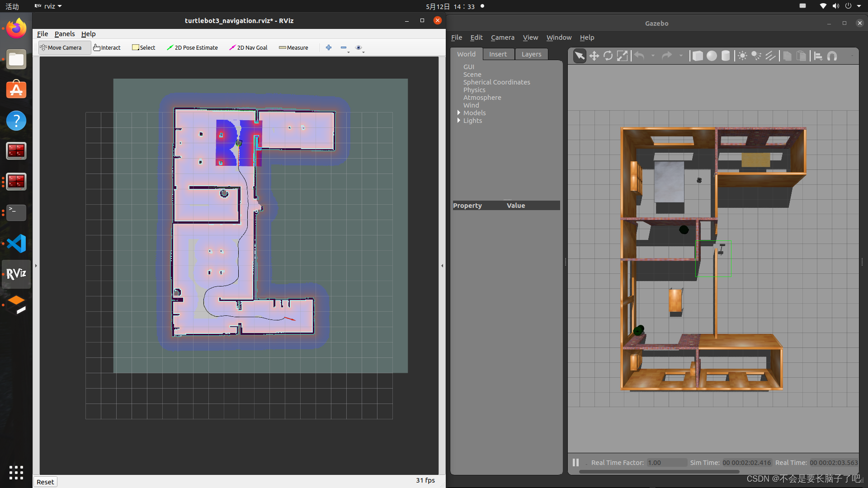868x488 pixels.
Task: Click the World tab in Gazebo
Action: click(x=466, y=54)
